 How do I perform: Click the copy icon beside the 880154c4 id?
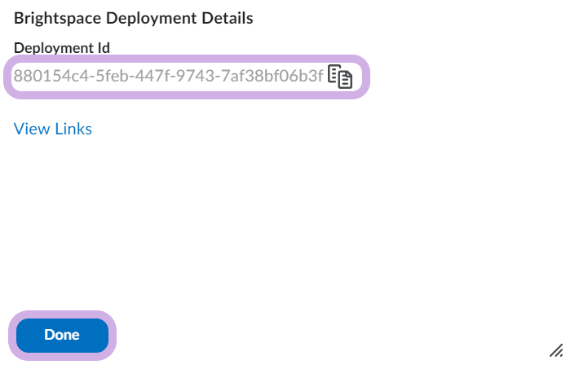340,77
